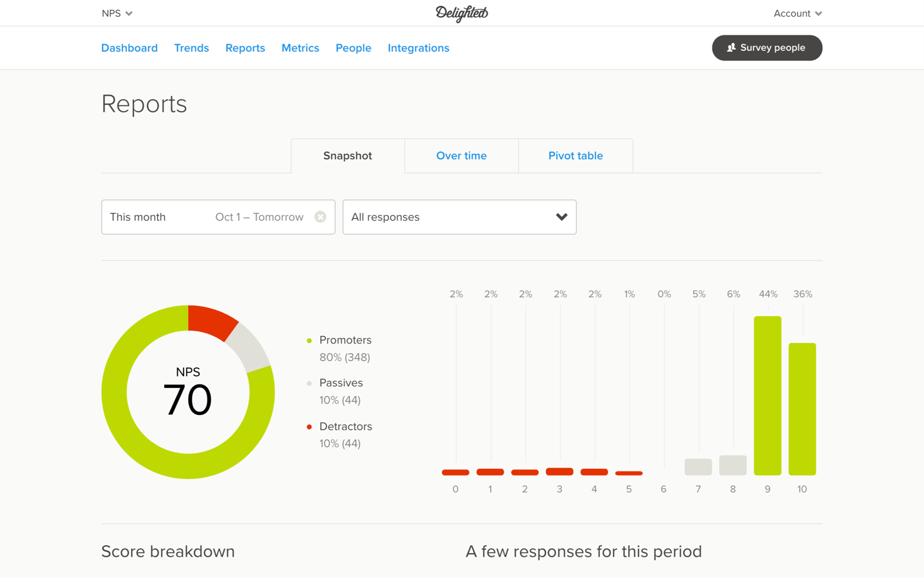Click the Delighted logo at the top
Image resolution: width=924 pixels, height=578 pixels.
461,13
